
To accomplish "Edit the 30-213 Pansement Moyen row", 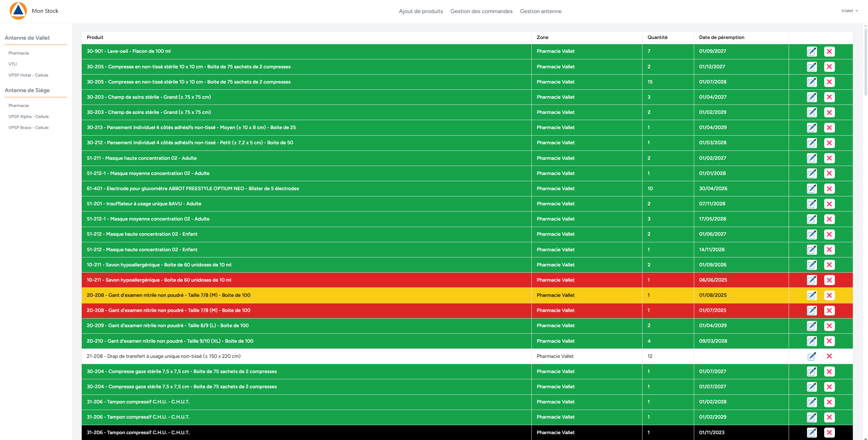I will 812,128.
